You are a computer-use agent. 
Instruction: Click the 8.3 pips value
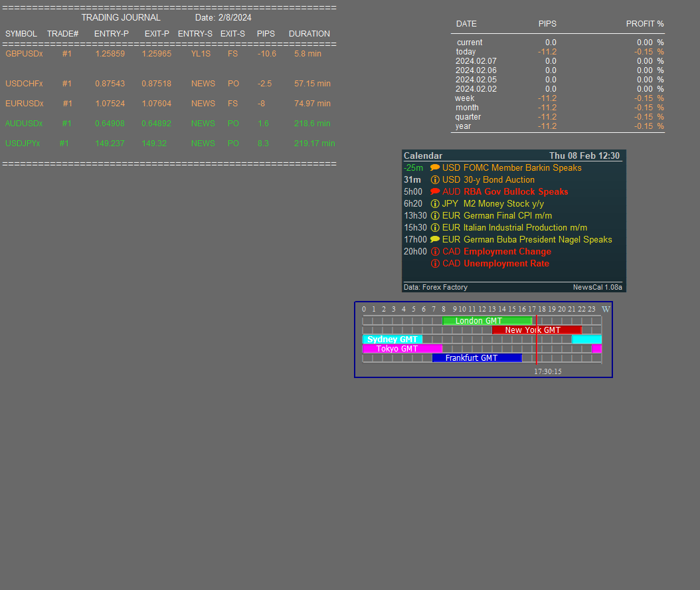tap(263, 144)
